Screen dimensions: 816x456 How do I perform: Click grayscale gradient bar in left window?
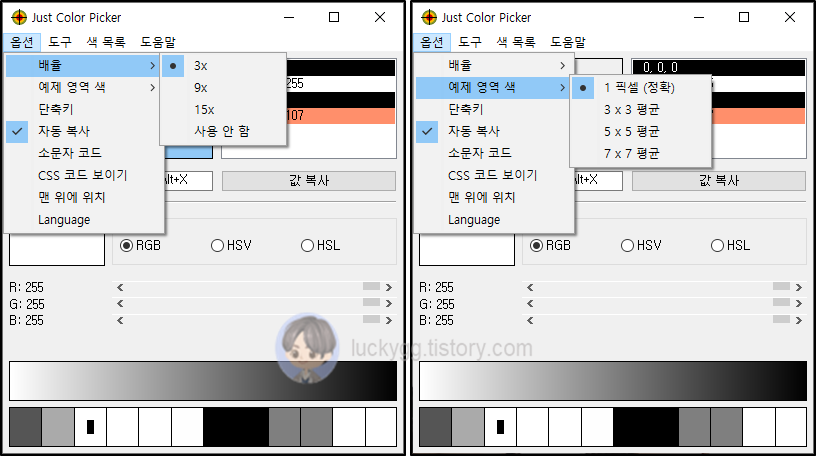[x=203, y=381]
